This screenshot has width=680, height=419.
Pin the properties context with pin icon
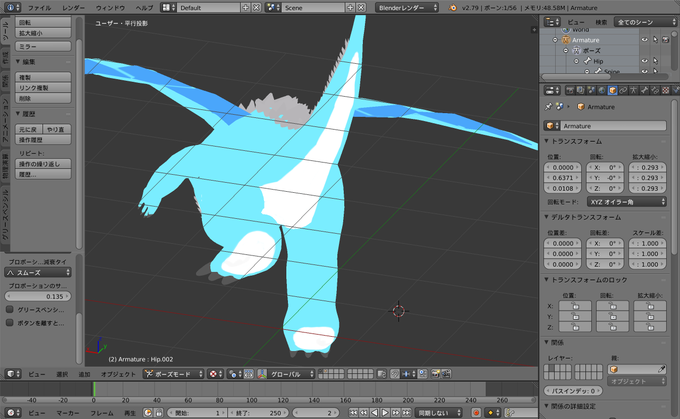coord(549,106)
